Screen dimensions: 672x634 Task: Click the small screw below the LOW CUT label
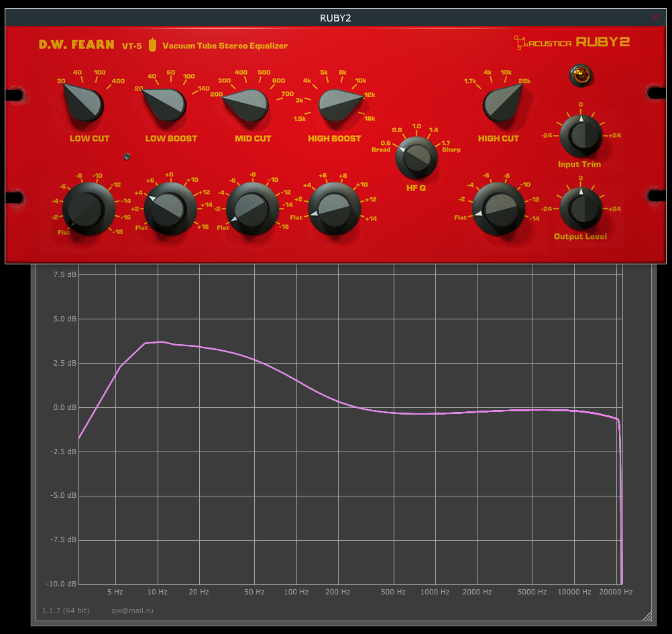127,157
